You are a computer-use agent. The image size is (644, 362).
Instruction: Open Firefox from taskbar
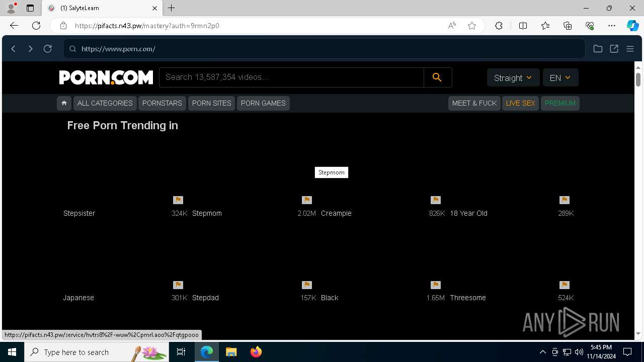click(256, 352)
